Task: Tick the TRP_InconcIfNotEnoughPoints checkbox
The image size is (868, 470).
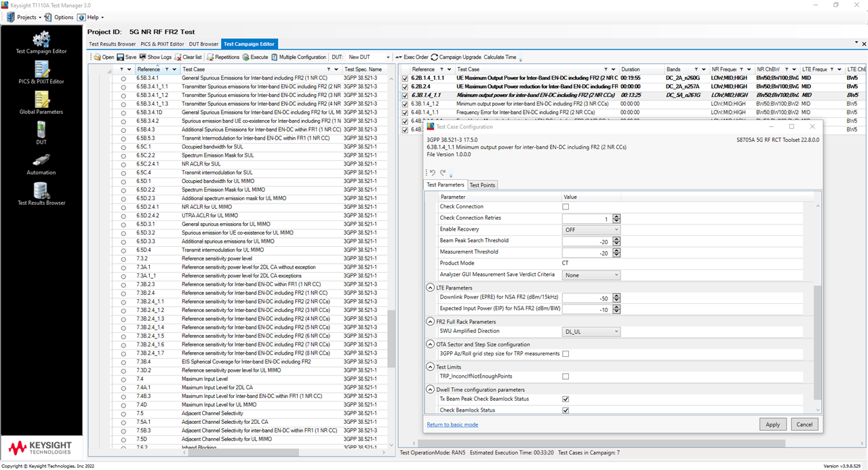Action: (566, 376)
